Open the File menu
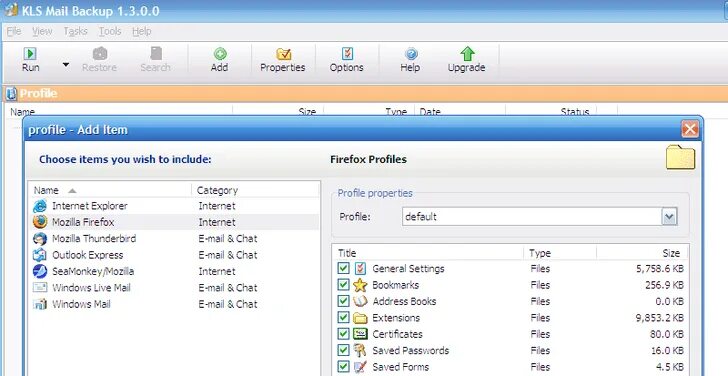728x376 pixels. 14,31
